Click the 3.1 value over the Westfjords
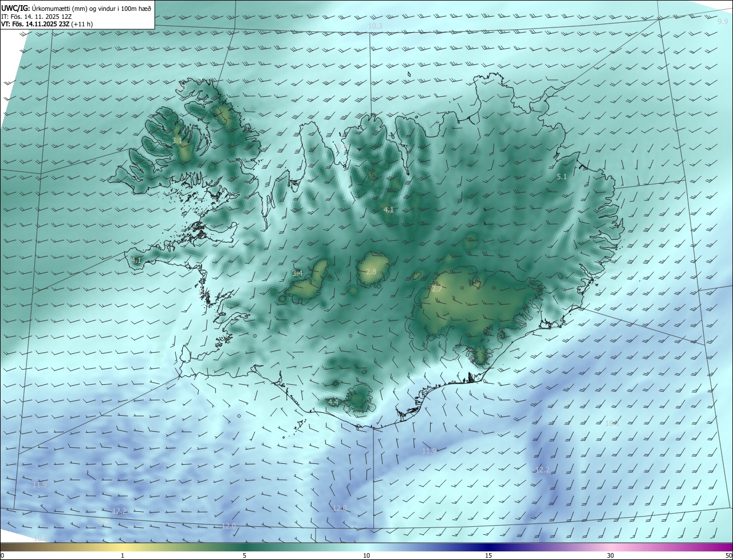 (x=177, y=140)
